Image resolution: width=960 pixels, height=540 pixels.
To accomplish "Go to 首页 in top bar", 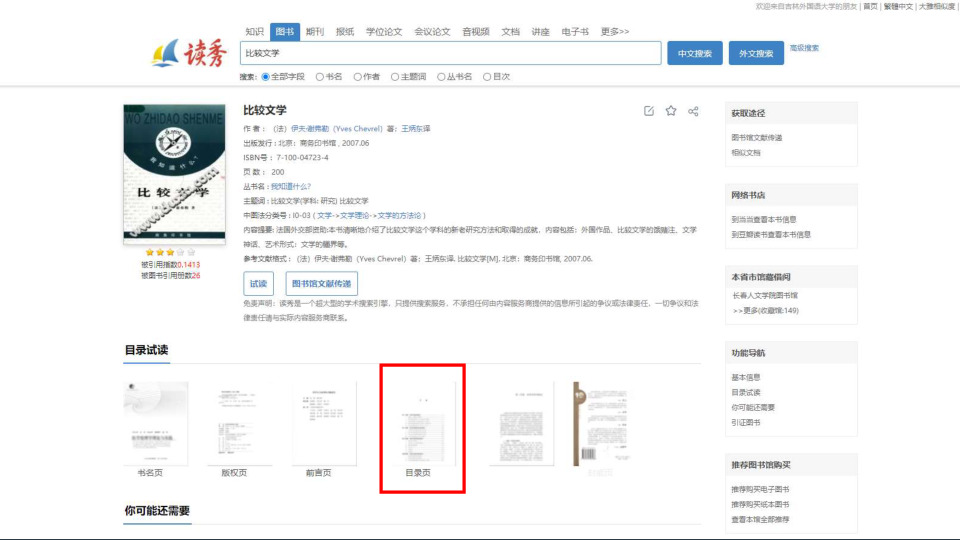I will tap(871, 7).
